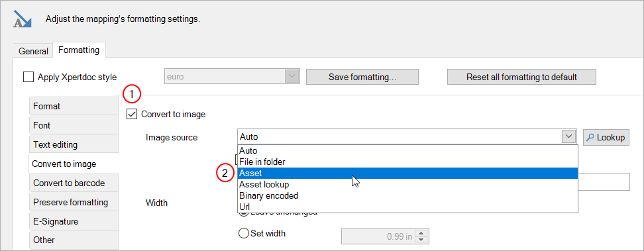The height and width of the screenshot is (251, 644).
Task: Select the Preserve formatting side tab
Action: [74, 202]
